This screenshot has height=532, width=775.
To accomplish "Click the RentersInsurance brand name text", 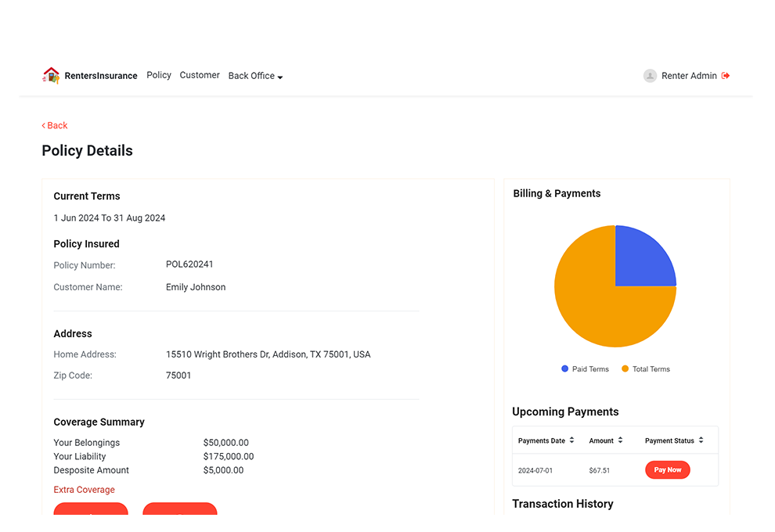I will 101,76.
